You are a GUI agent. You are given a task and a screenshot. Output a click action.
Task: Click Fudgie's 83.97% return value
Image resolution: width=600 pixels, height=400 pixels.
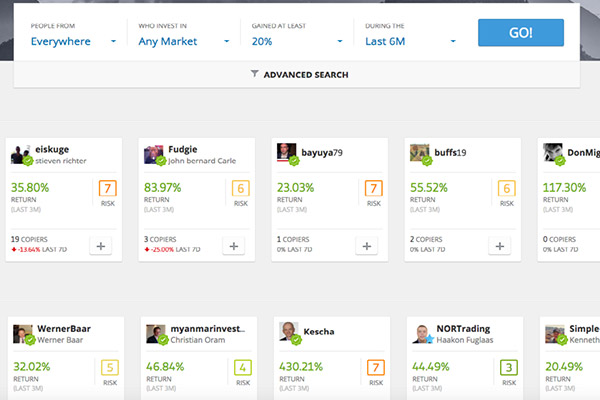(163, 188)
